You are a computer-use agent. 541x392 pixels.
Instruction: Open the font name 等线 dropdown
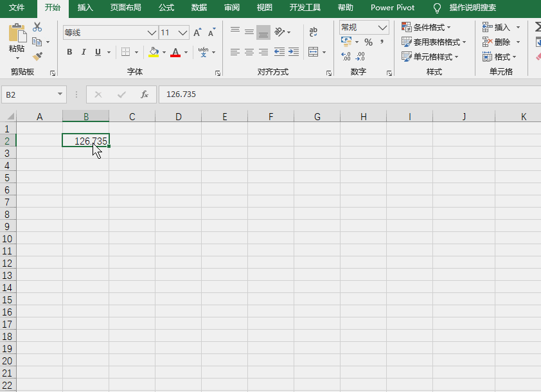click(x=152, y=33)
